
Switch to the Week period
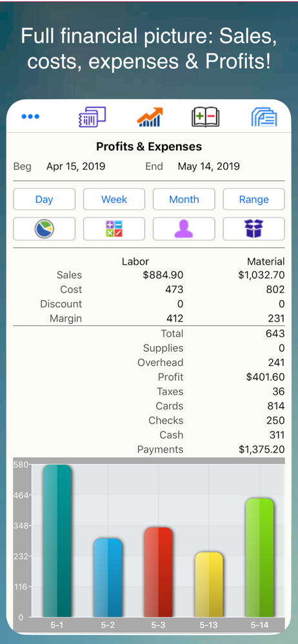click(x=114, y=199)
